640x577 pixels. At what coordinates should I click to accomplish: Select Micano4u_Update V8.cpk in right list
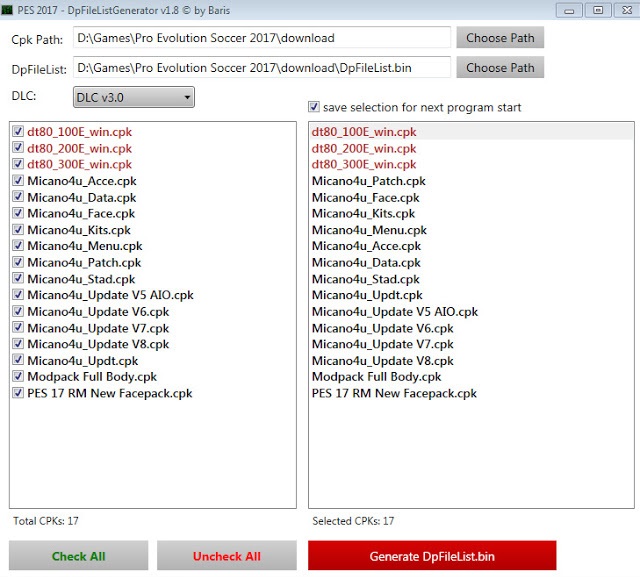(x=471, y=361)
